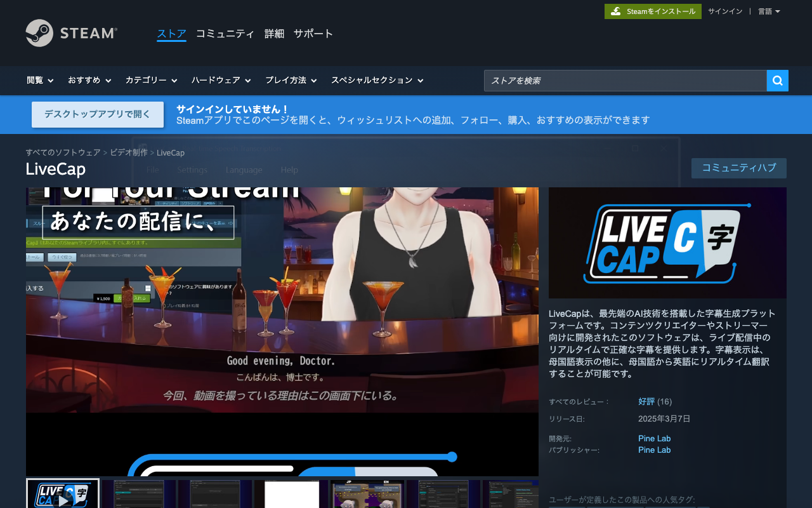Click the magnifier search button

click(x=778, y=81)
